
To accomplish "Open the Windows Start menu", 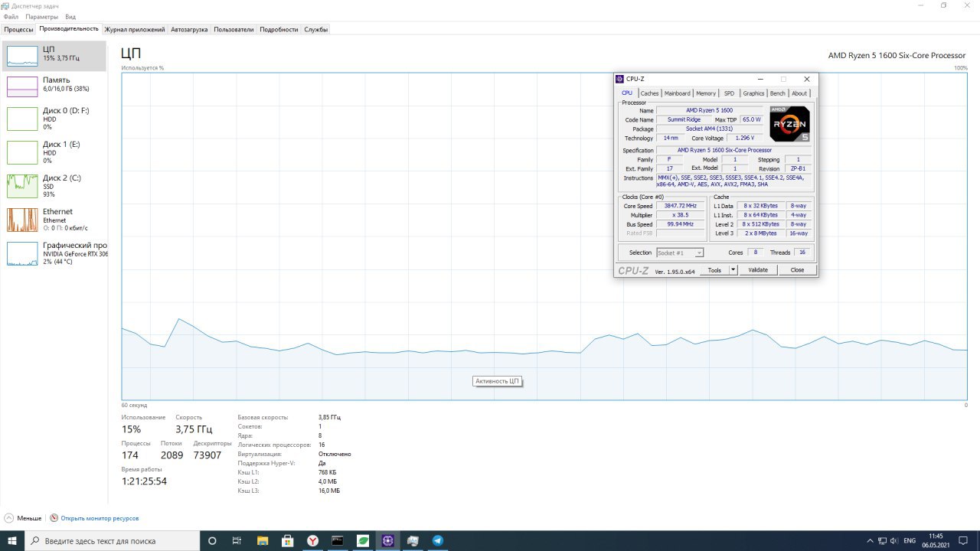I will (x=12, y=540).
